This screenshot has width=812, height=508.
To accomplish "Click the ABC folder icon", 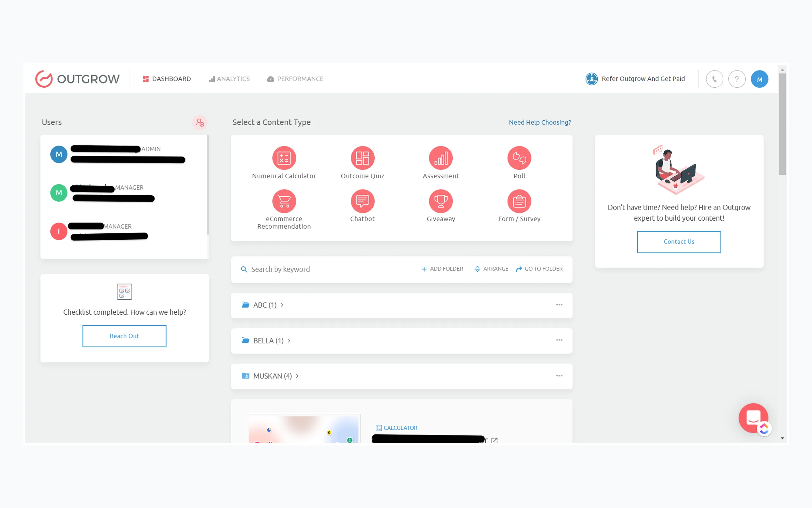I will pos(246,305).
